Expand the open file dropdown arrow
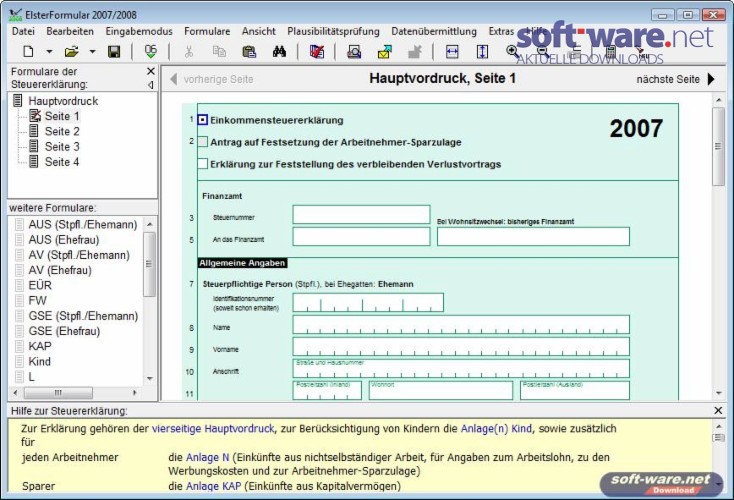Viewport: 734px width, 500px height. 92,51
